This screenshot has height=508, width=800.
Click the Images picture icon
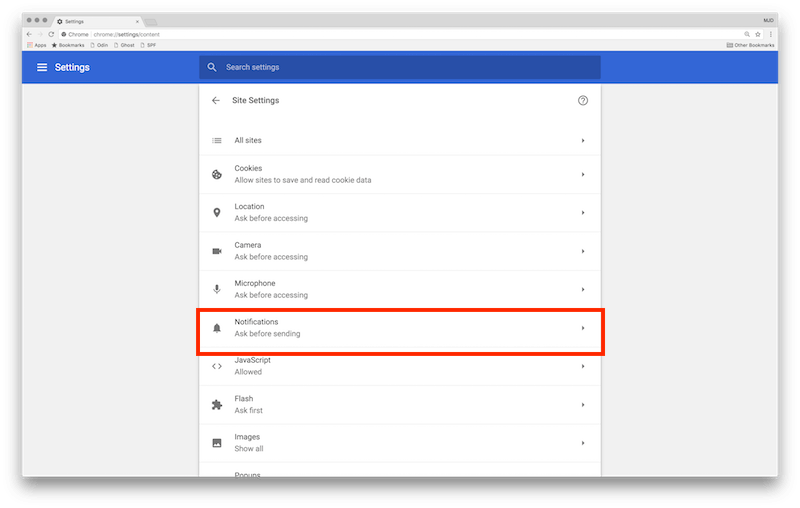[x=217, y=443]
